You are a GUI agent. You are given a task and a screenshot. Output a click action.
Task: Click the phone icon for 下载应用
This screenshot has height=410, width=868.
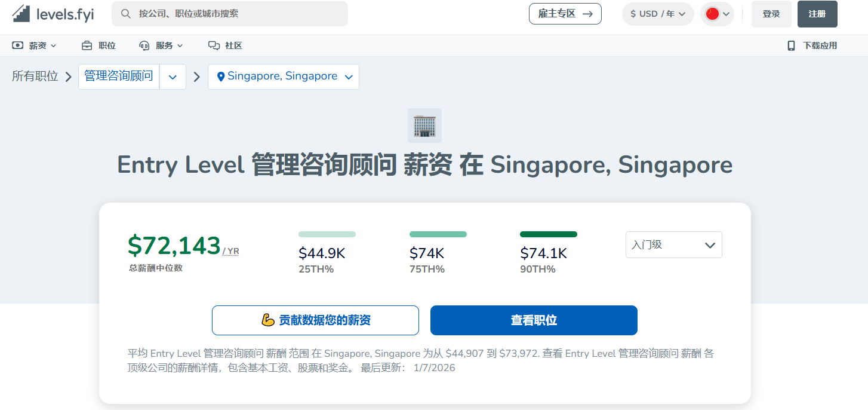(791, 45)
